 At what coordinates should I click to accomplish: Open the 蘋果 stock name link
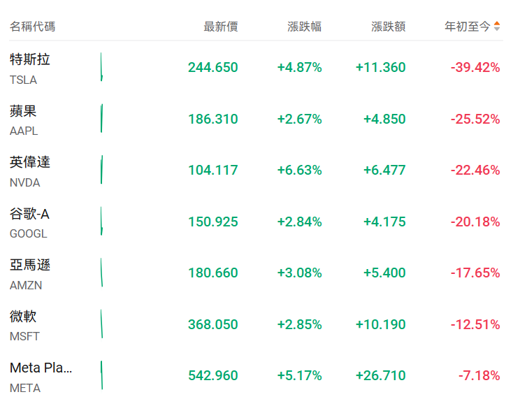pyautogui.click(x=23, y=111)
